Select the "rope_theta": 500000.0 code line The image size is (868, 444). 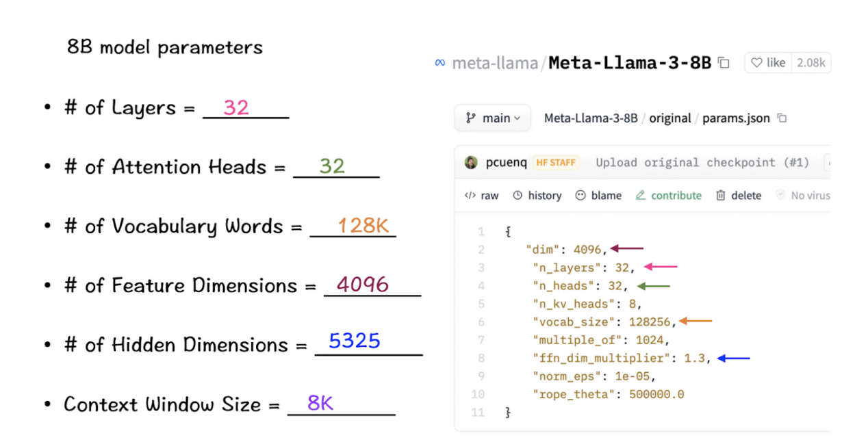[x=608, y=394]
